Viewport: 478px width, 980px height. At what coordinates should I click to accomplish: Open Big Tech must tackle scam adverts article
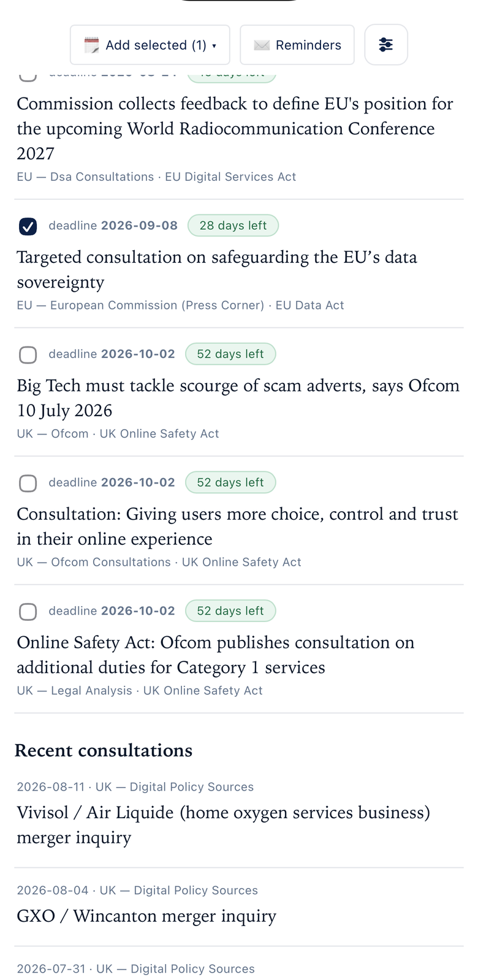[x=238, y=398]
